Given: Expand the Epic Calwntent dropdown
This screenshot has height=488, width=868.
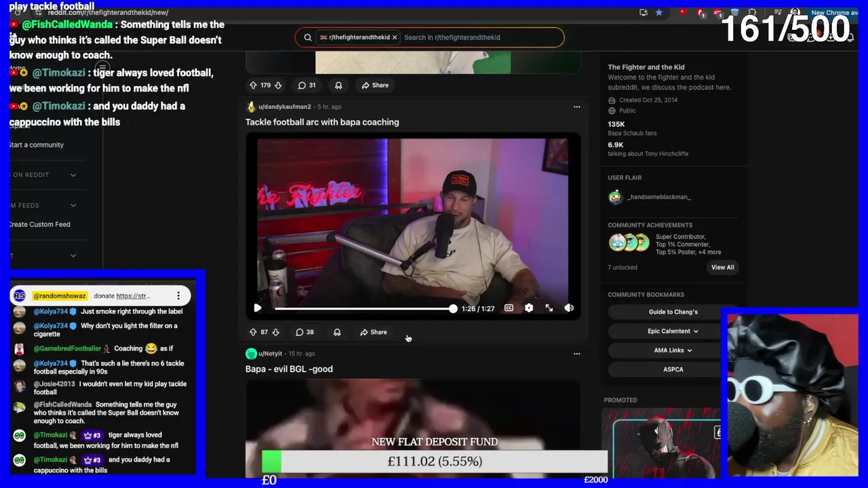Looking at the screenshot, I should [x=673, y=331].
